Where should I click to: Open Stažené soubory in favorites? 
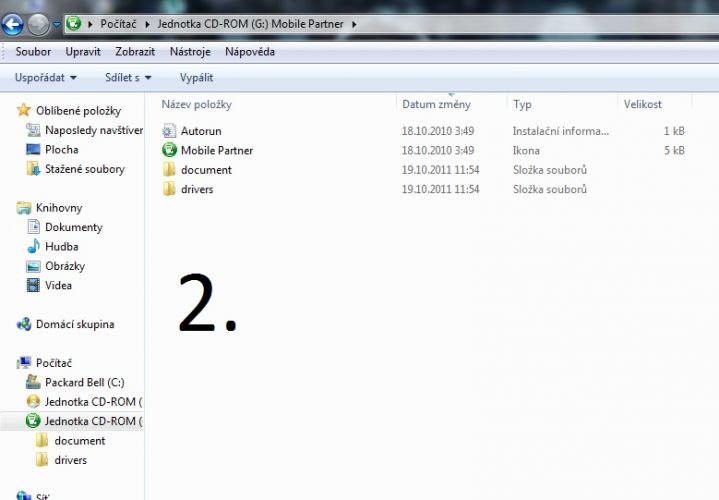(x=85, y=169)
